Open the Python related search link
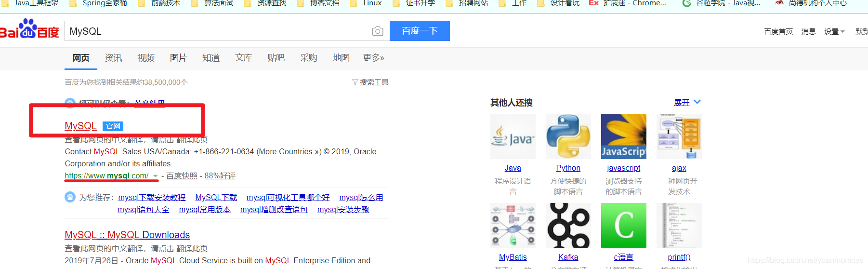Viewport: 868px width, 269px height. coord(568,168)
